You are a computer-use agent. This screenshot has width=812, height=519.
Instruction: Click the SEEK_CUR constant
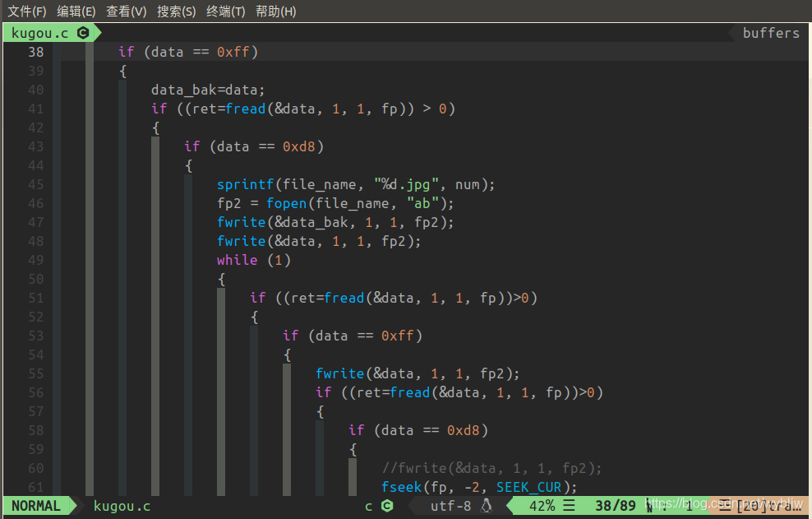coord(528,488)
